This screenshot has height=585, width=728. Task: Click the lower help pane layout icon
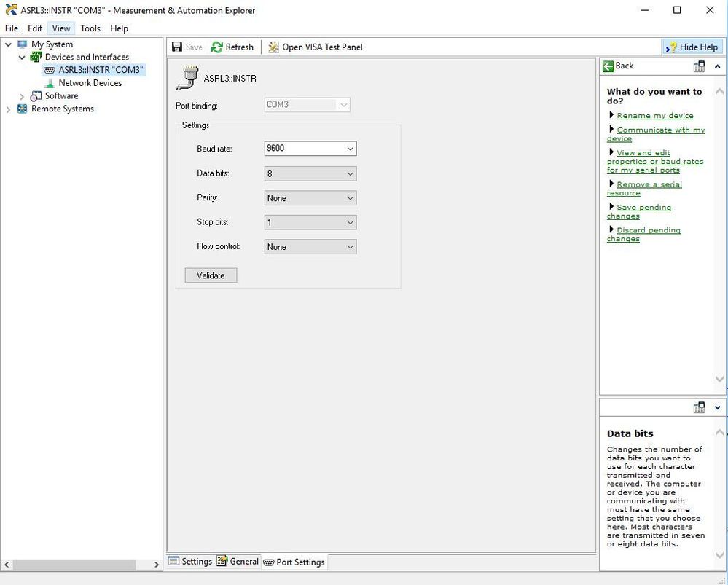point(699,407)
